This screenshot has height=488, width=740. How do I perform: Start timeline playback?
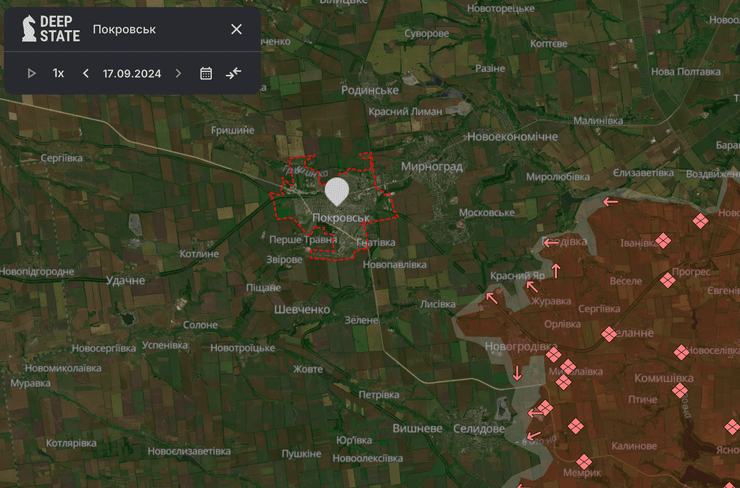click(x=31, y=73)
